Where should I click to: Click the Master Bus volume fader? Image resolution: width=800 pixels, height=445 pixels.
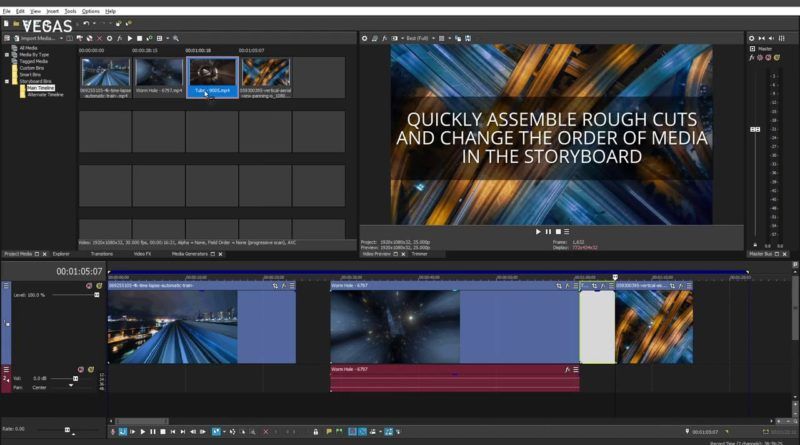click(754, 129)
